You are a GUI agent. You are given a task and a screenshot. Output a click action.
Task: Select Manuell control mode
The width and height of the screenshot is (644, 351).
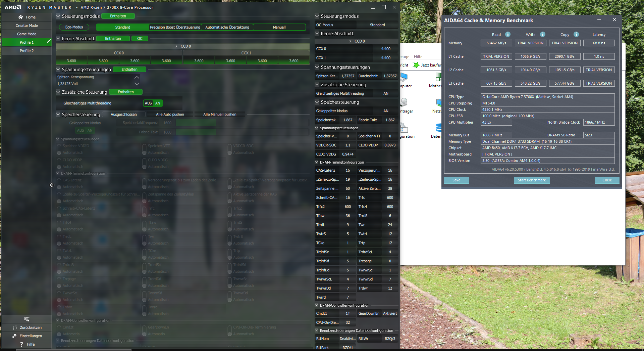click(x=279, y=27)
